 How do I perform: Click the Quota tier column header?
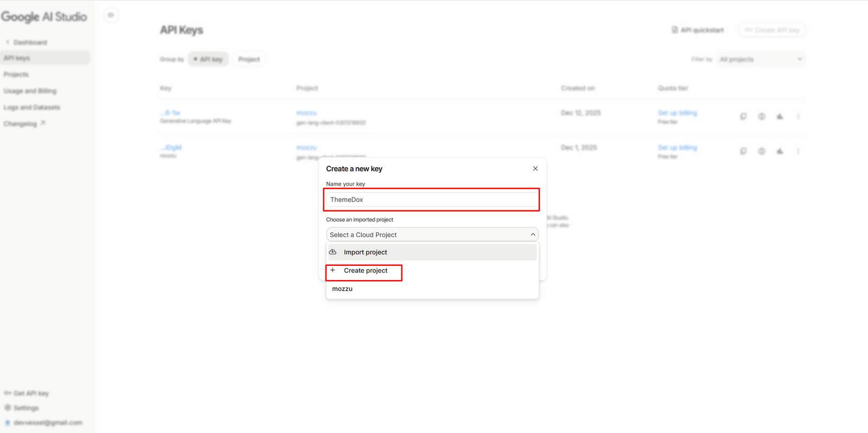pos(673,88)
